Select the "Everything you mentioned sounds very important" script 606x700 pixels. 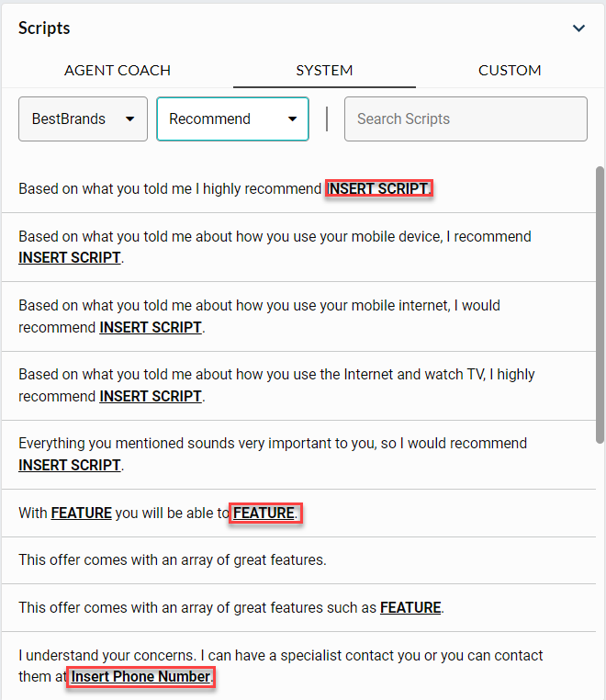coord(273,443)
